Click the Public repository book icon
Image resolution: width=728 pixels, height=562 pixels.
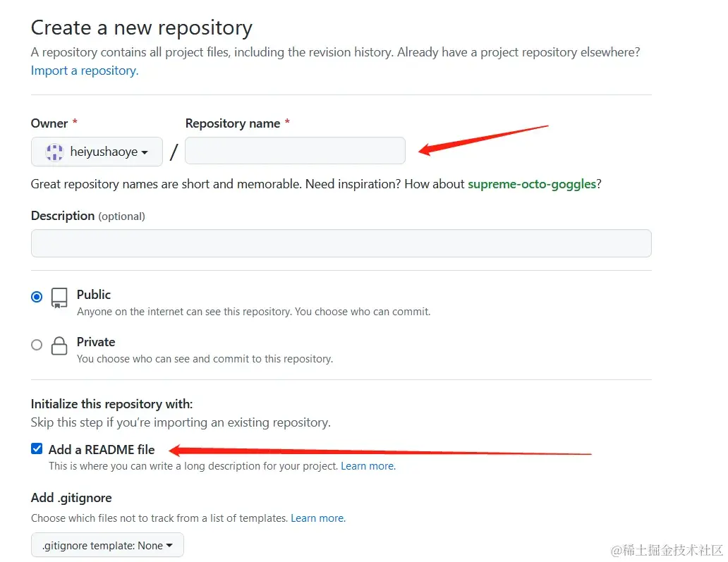pyautogui.click(x=59, y=298)
